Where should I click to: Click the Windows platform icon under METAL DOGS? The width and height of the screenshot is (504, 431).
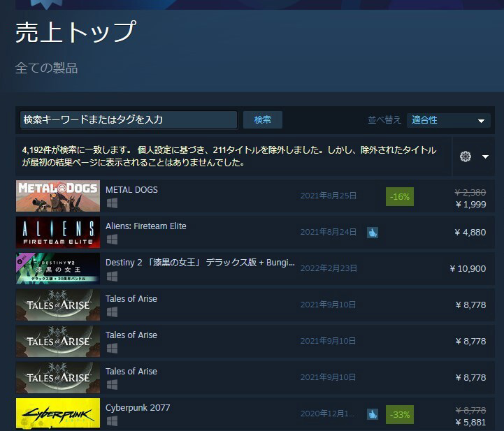point(112,203)
